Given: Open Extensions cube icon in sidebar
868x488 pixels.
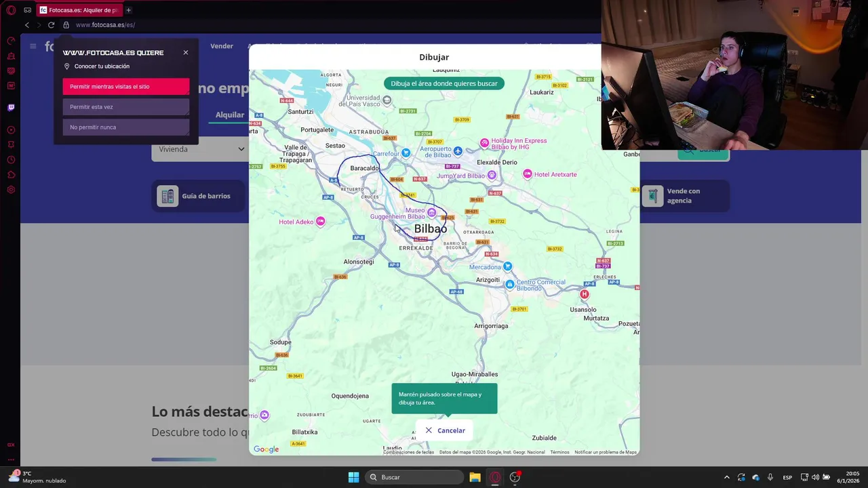Looking at the screenshot, I should (x=11, y=175).
